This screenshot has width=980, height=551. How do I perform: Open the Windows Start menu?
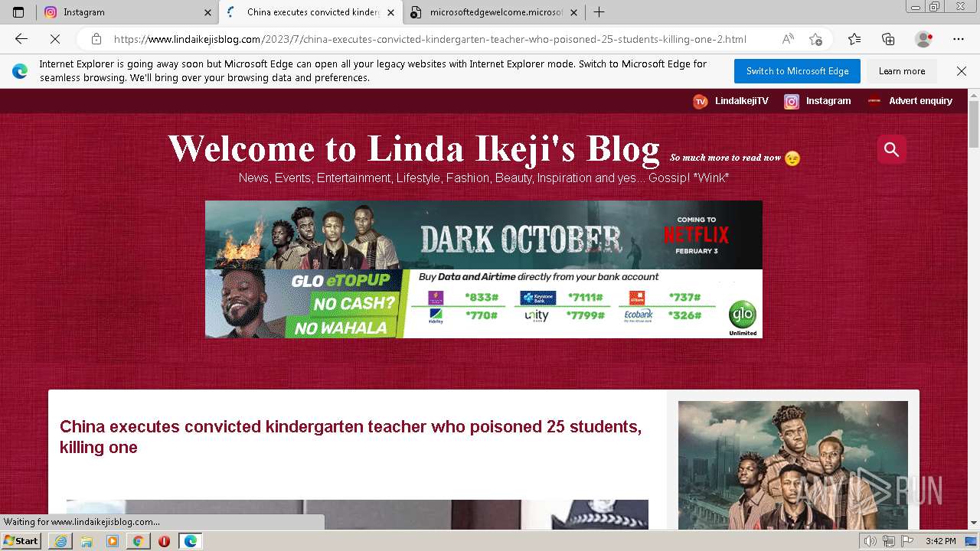click(x=21, y=541)
